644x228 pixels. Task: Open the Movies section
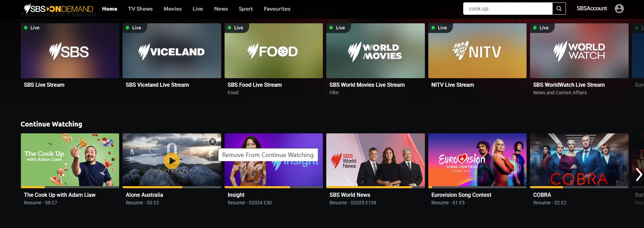(x=173, y=9)
